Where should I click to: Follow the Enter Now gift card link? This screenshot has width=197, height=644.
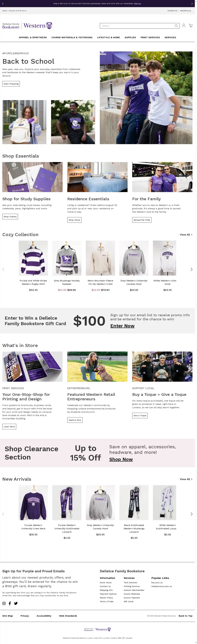point(122,326)
